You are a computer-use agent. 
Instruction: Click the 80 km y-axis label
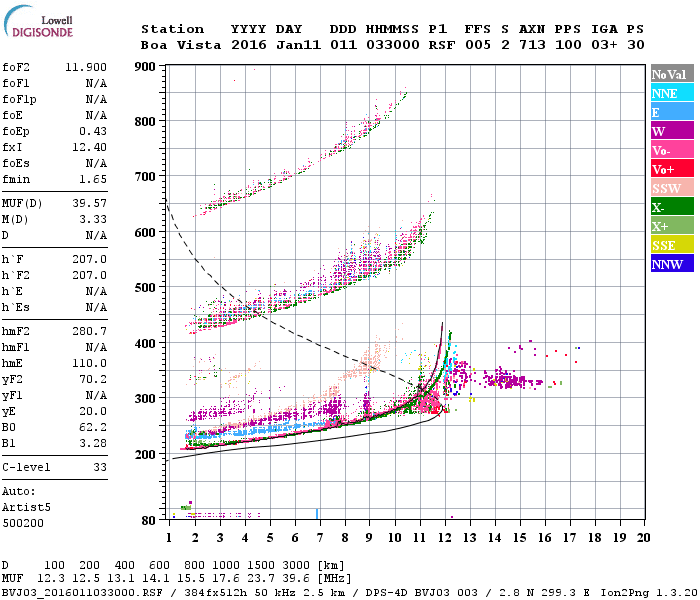pyautogui.click(x=149, y=521)
